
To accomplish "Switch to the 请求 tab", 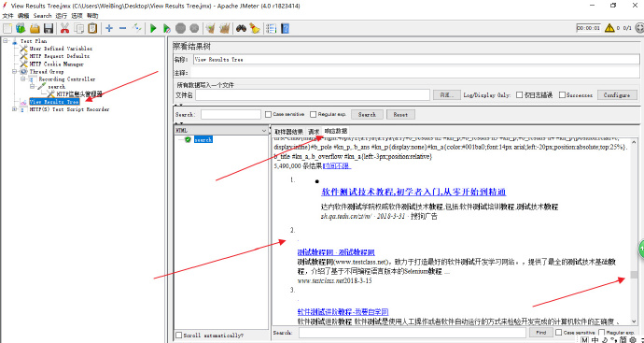I will pyautogui.click(x=314, y=132).
